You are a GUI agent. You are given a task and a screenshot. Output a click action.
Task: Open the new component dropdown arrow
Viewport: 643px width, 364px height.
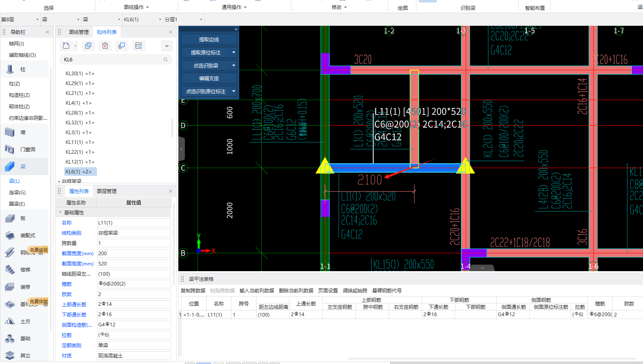tap(75, 46)
